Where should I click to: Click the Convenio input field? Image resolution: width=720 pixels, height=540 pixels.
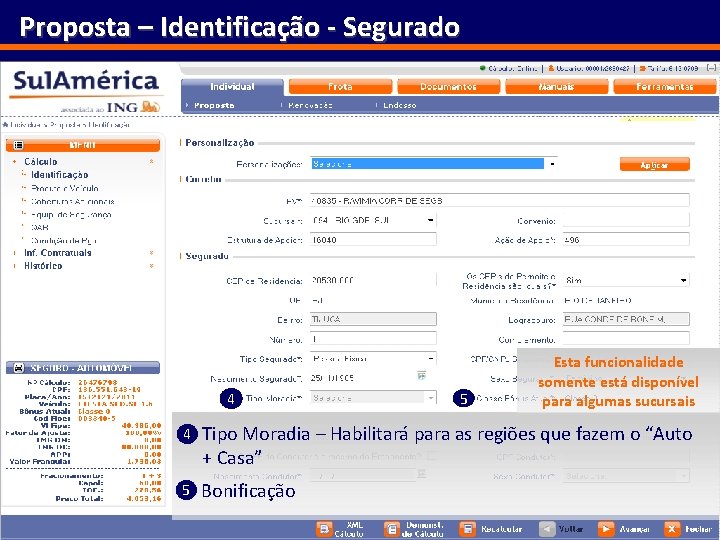626,220
